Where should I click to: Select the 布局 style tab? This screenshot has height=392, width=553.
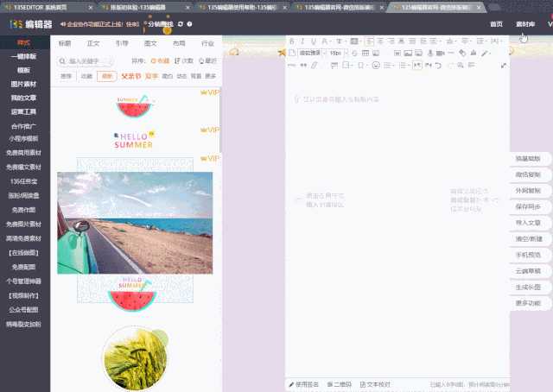pyautogui.click(x=179, y=43)
